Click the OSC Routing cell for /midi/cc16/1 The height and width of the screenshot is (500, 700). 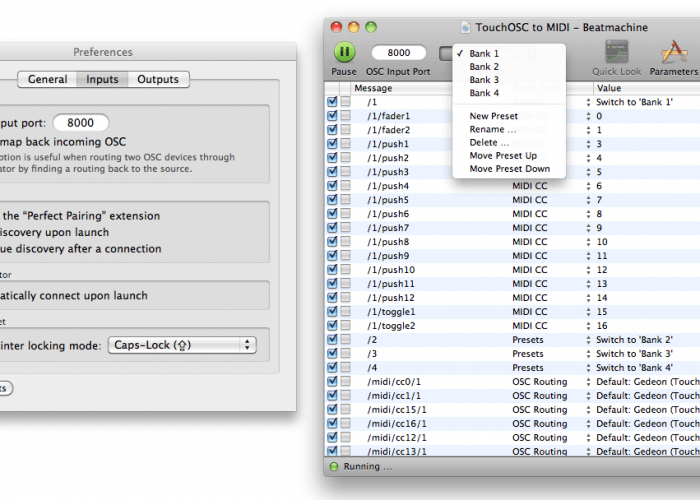(x=540, y=423)
